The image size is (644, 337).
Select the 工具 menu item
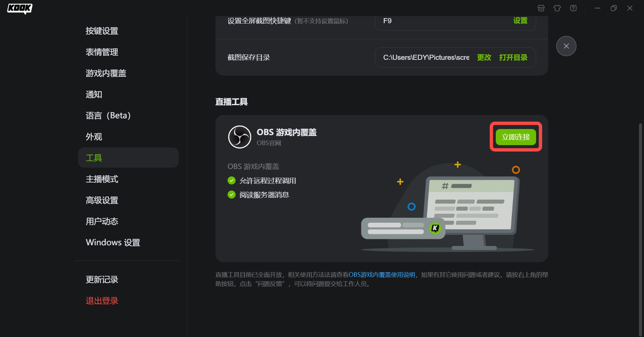coord(128,158)
